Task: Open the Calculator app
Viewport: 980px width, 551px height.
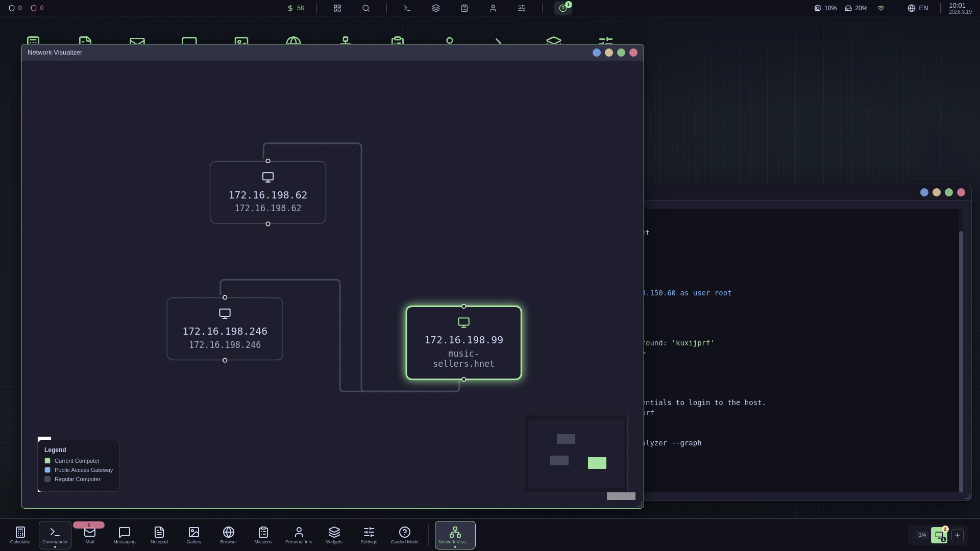Action: (x=19, y=534)
